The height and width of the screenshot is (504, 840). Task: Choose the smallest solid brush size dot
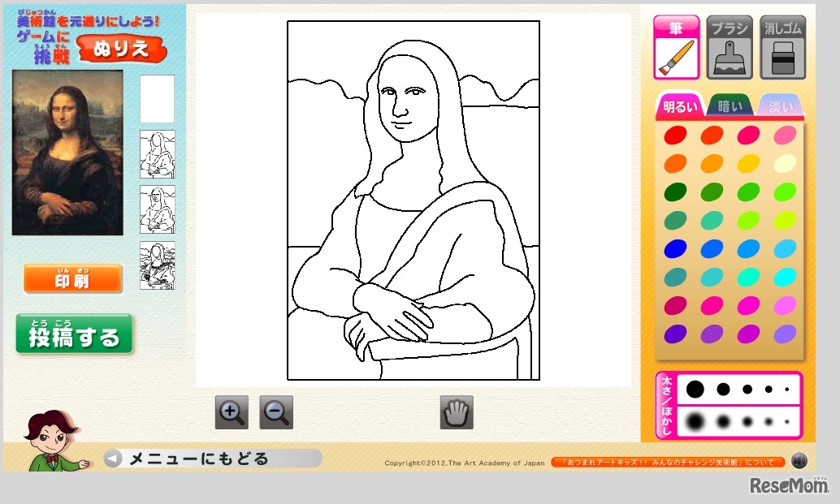click(787, 390)
